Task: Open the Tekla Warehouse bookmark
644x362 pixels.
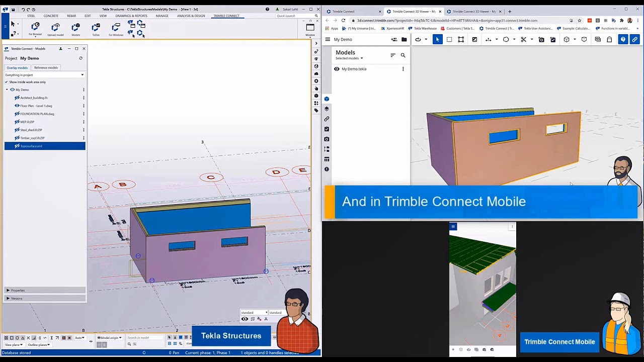Action: tap(423, 29)
